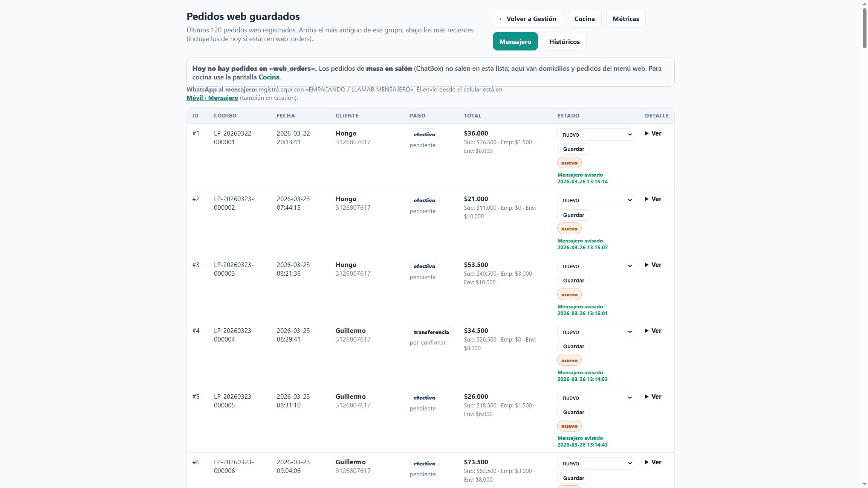
Task: Click the ESTADO column header
Action: click(568, 116)
